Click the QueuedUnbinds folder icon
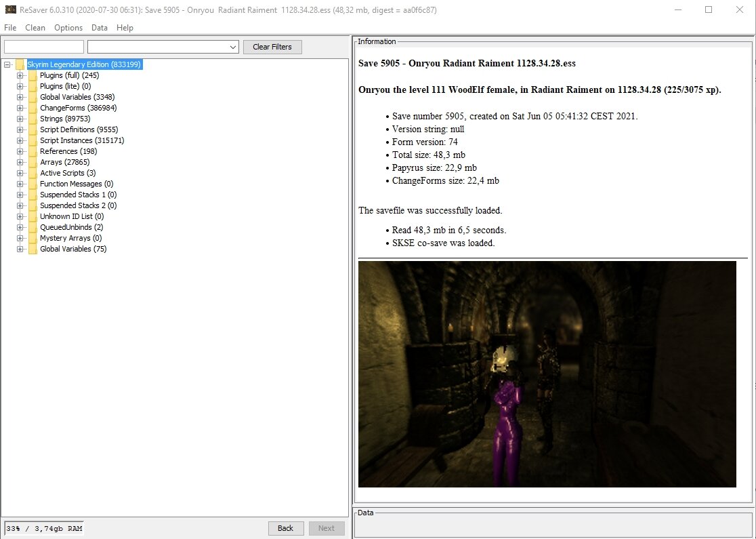The image size is (756, 539). click(x=33, y=227)
